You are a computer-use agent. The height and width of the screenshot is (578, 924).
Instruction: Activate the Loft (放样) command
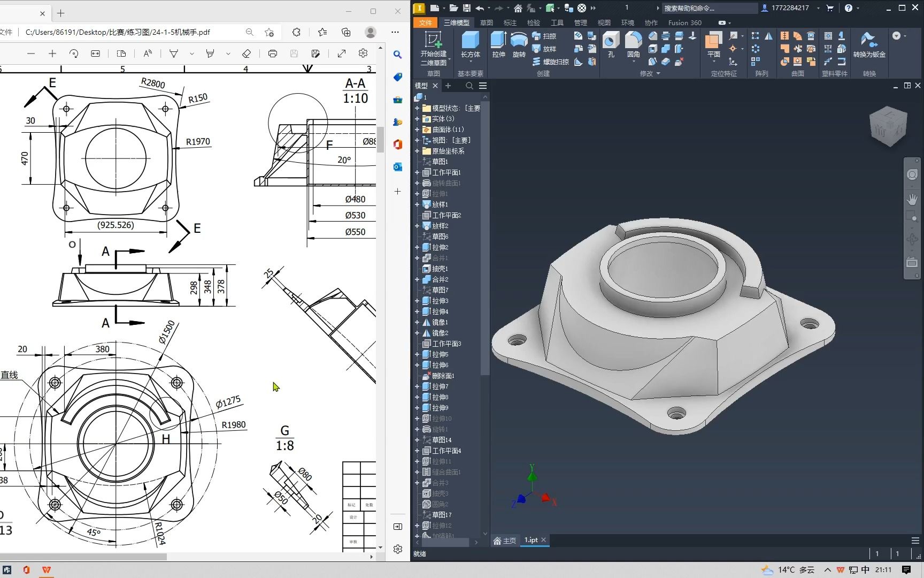tap(544, 49)
